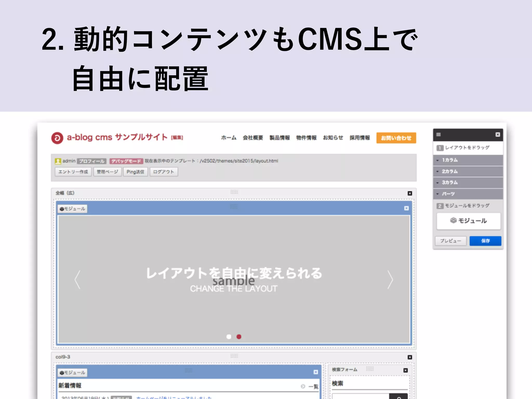Image resolution: width=532 pixels, height=399 pixels.
Task: Open the 採用情報 navigation item
Action: pos(360,138)
